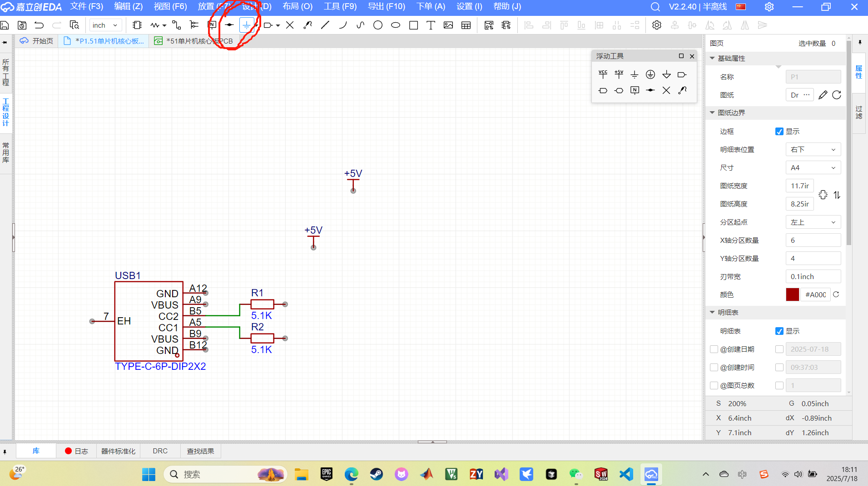Click the insert table icon in toolbar
This screenshot has width=868, height=486.
(466, 25)
